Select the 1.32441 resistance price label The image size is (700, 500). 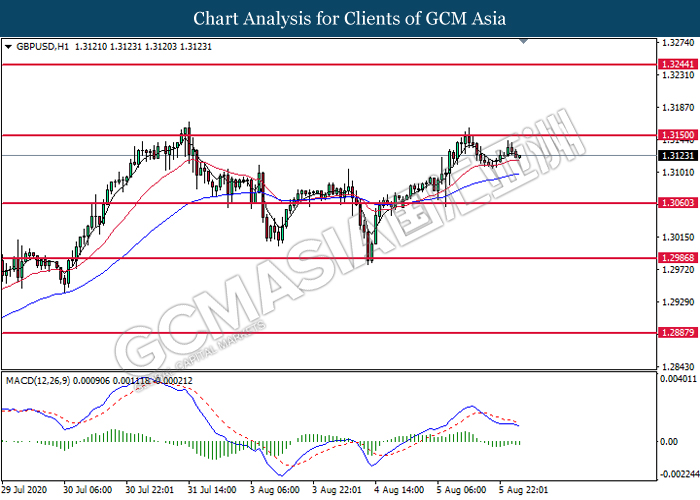click(x=678, y=64)
